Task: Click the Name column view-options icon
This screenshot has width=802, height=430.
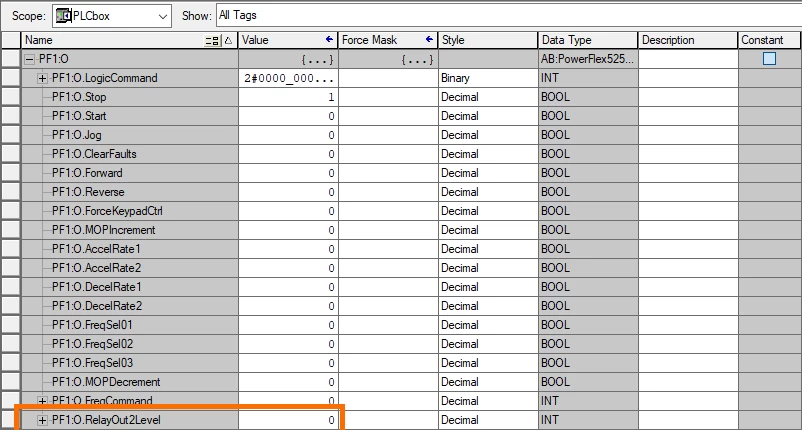Action: [212, 40]
